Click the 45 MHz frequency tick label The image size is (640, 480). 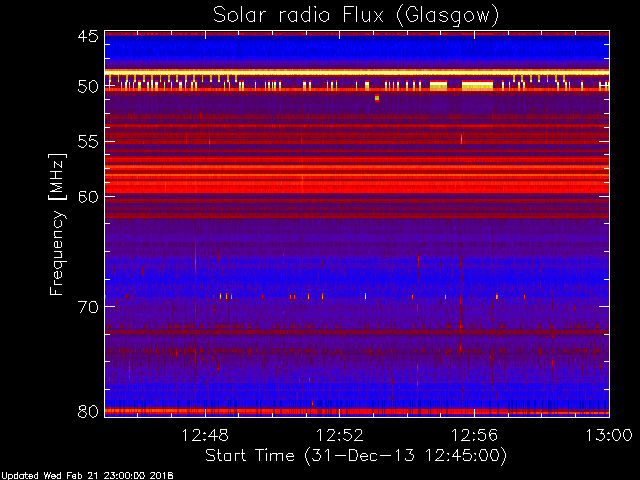pos(87,36)
